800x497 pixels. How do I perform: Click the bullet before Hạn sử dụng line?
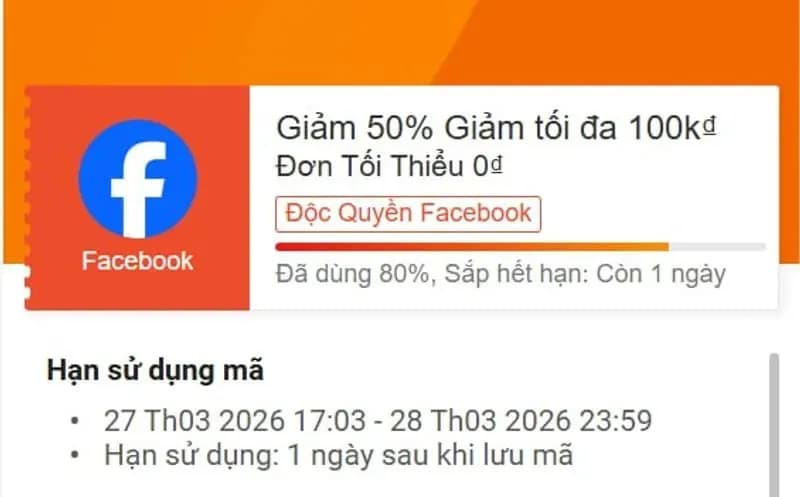click(x=75, y=455)
